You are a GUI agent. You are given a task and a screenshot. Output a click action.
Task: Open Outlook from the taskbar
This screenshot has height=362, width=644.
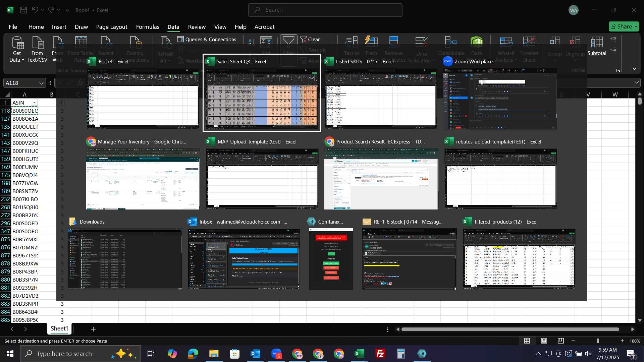(255, 354)
